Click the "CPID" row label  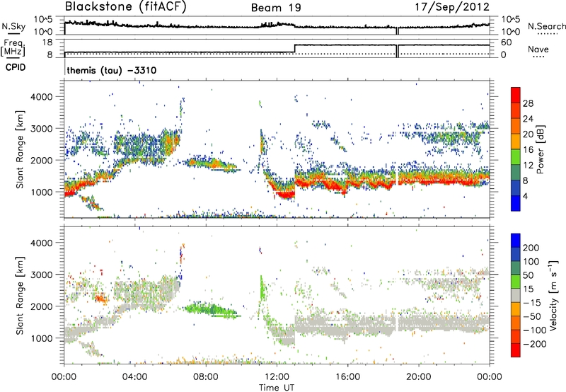point(16,67)
